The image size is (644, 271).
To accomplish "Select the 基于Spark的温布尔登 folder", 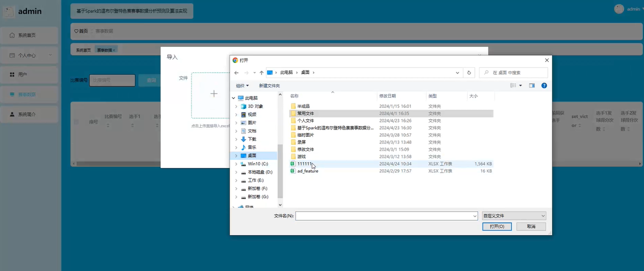I will [x=392, y=128].
